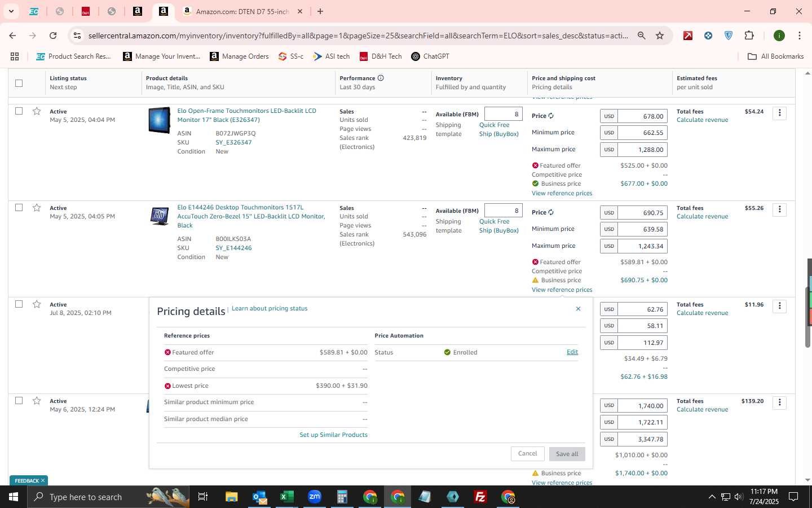Open Calculator from the taskbar

coord(342,497)
